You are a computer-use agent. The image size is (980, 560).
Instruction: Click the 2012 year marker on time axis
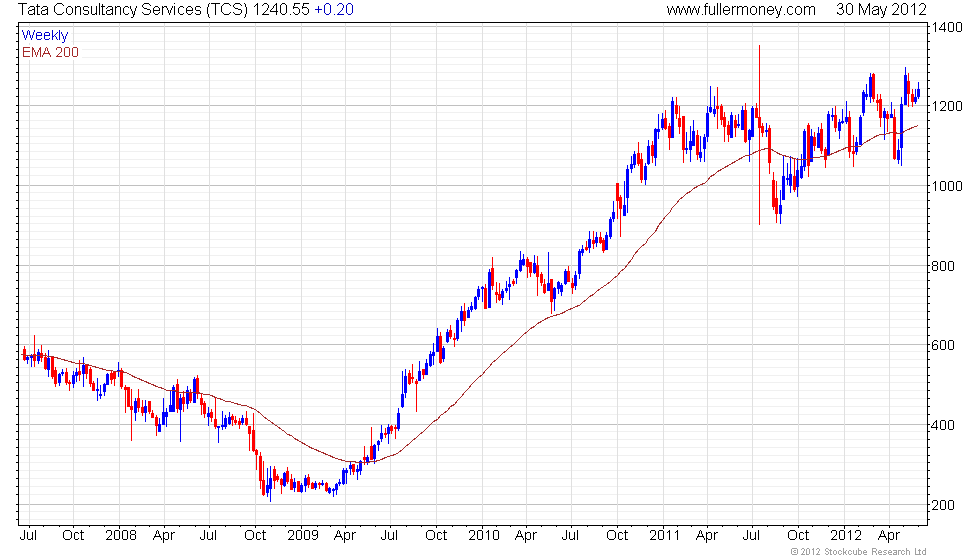(x=845, y=536)
